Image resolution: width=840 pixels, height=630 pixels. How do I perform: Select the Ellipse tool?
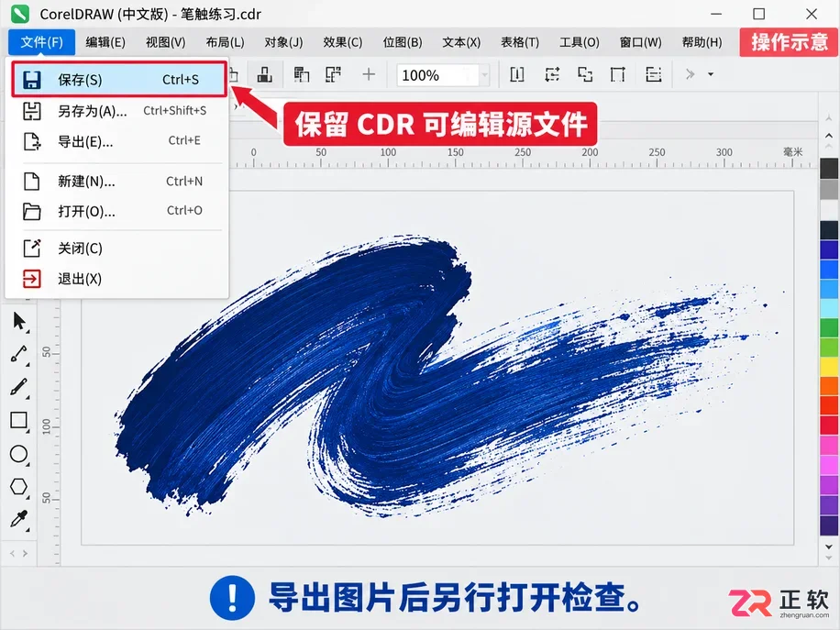click(18, 454)
